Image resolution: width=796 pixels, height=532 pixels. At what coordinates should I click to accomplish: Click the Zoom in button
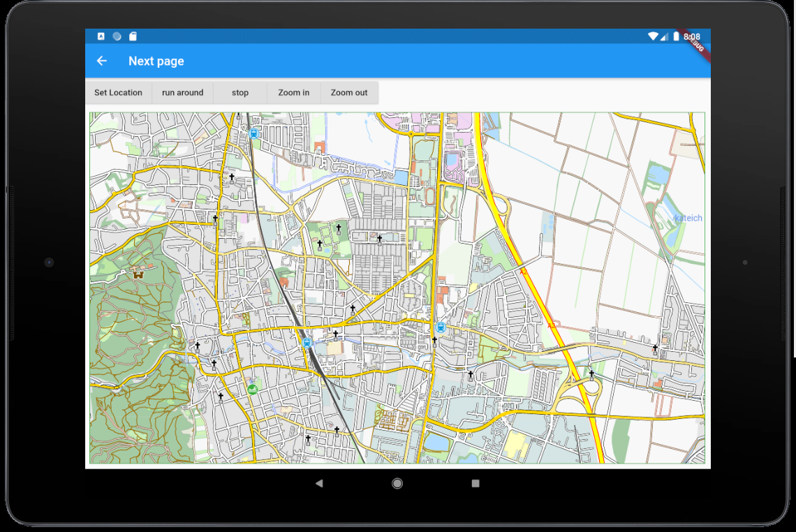293,92
